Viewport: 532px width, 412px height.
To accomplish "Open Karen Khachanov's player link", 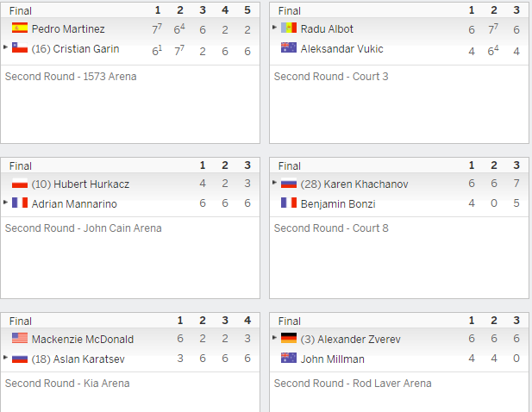I will [x=354, y=184].
